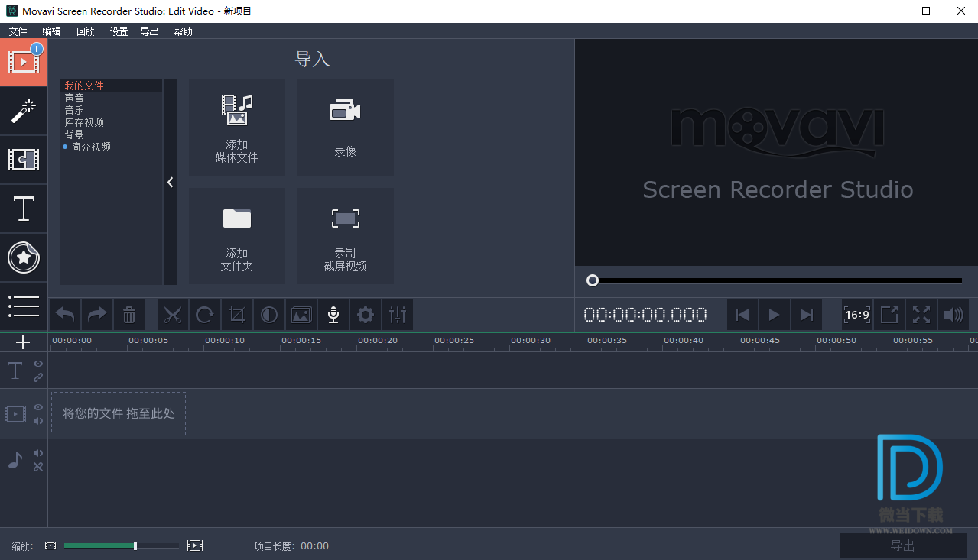Screen dimensions: 978x560
Task: Open the Color adjustments icon
Action: (x=269, y=315)
